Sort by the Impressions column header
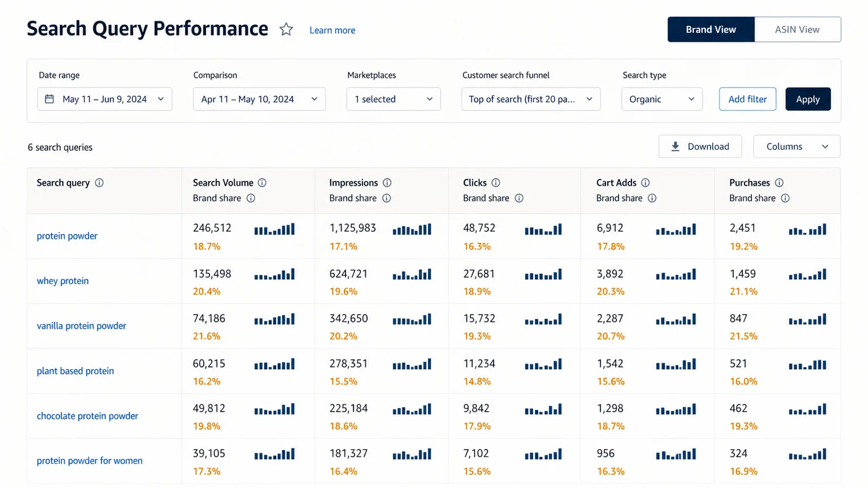This screenshot has height=488, width=868. [x=353, y=183]
